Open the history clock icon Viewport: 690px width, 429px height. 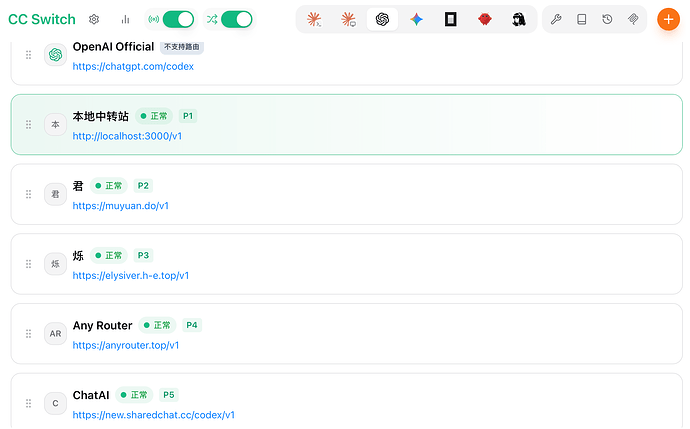(x=607, y=19)
